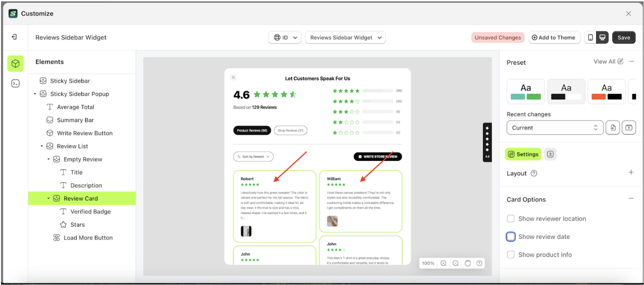The width and height of the screenshot is (644, 285).
Task: Enable Show reviewer location checkbox
Action: (x=511, y=219)
